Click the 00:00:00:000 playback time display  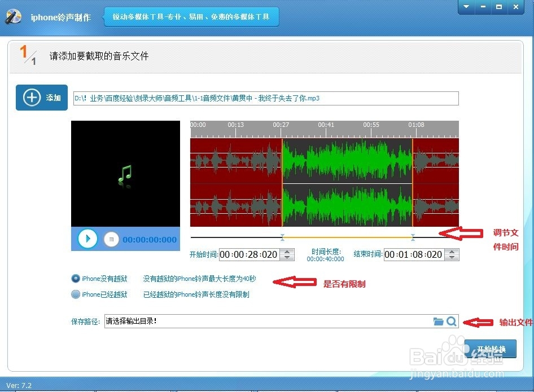pyautogui.click(x=150, y=240)
